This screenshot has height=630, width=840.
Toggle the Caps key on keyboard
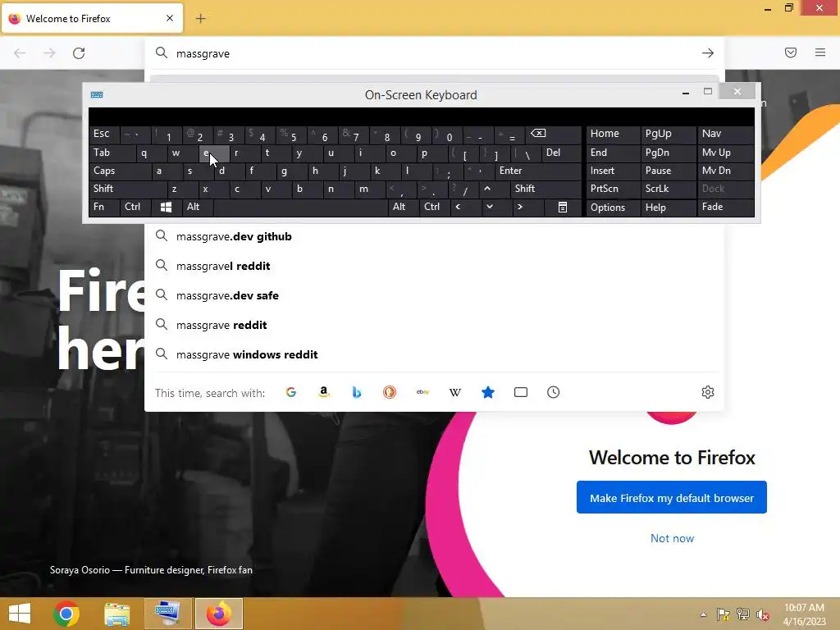(120, 171)
